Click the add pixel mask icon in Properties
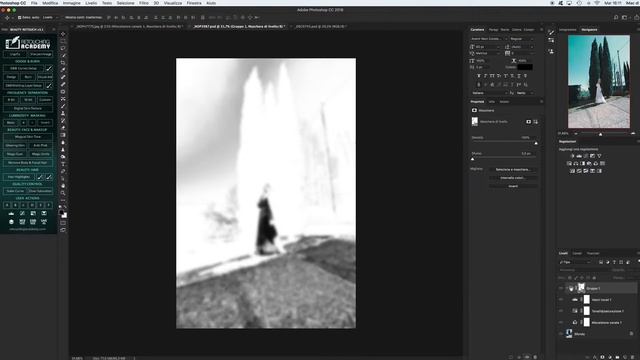This screenshot has height=360, width=640. [528, 122]
